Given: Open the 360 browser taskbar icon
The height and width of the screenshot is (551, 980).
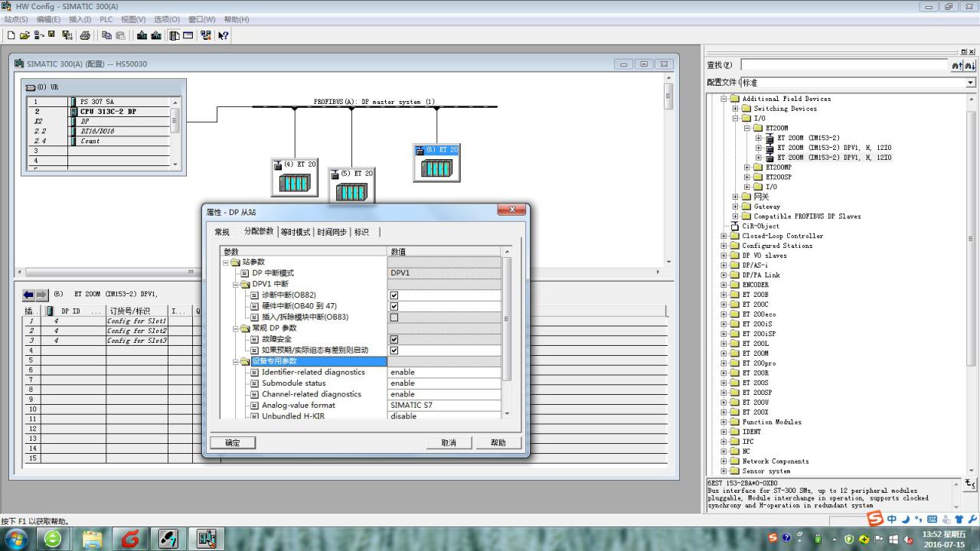Looking at the screenshot, I should [53, 539].
